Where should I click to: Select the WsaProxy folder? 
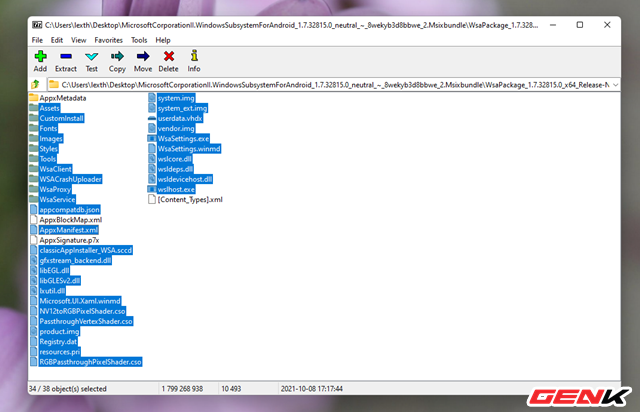click(x=51, y=189)
